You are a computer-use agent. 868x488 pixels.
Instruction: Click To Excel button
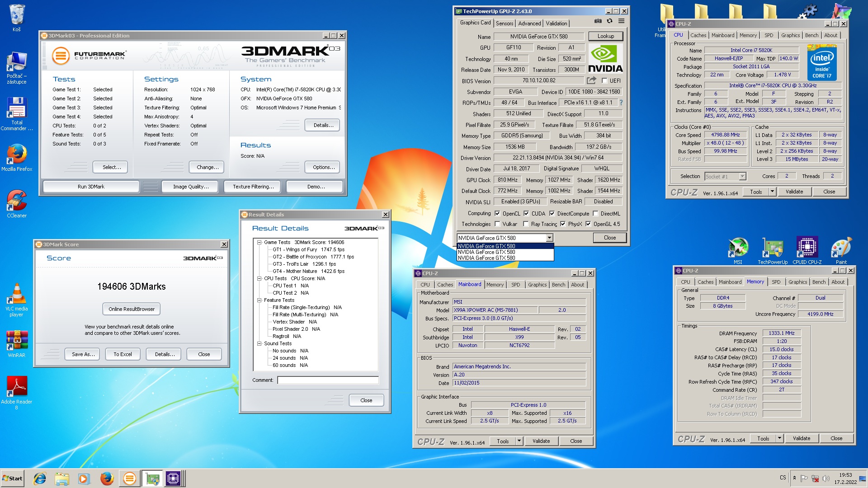[x=123, y=354]
